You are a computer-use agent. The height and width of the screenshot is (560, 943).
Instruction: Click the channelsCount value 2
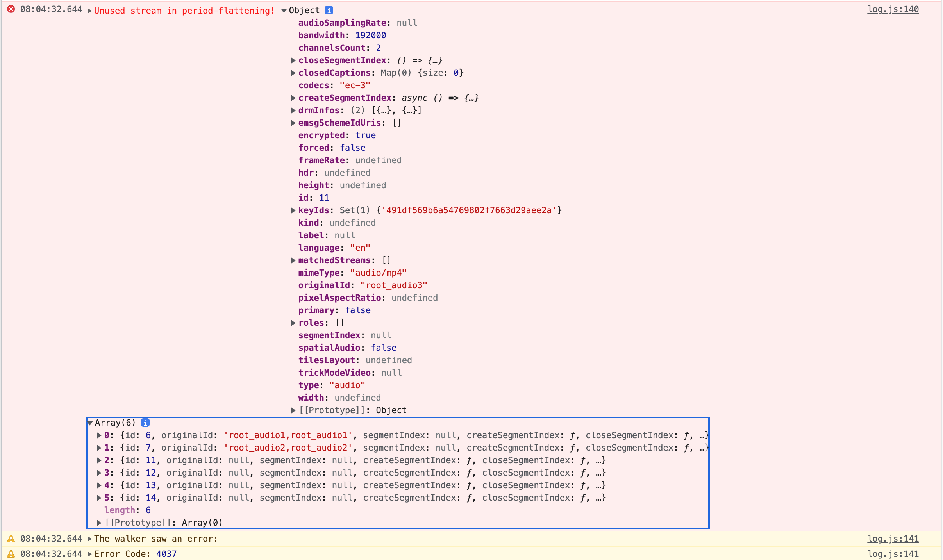pos(378,48)
